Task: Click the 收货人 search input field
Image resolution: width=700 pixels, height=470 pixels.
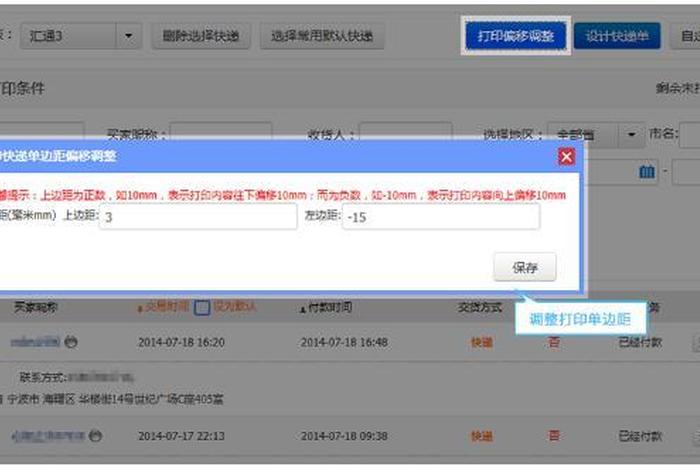Action: (405, 134)
